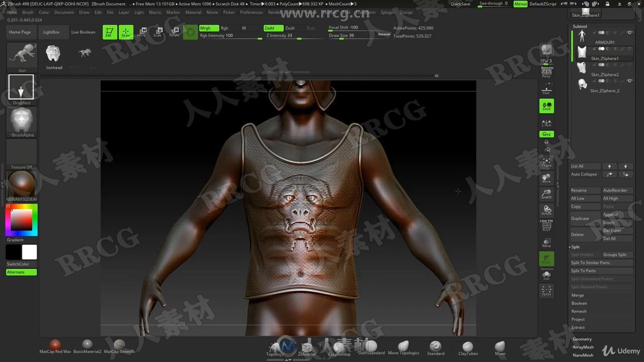Click the right-shelf Move canvas button
The height and width of the screenshot is (362, 644).
(x=546, y=178)
